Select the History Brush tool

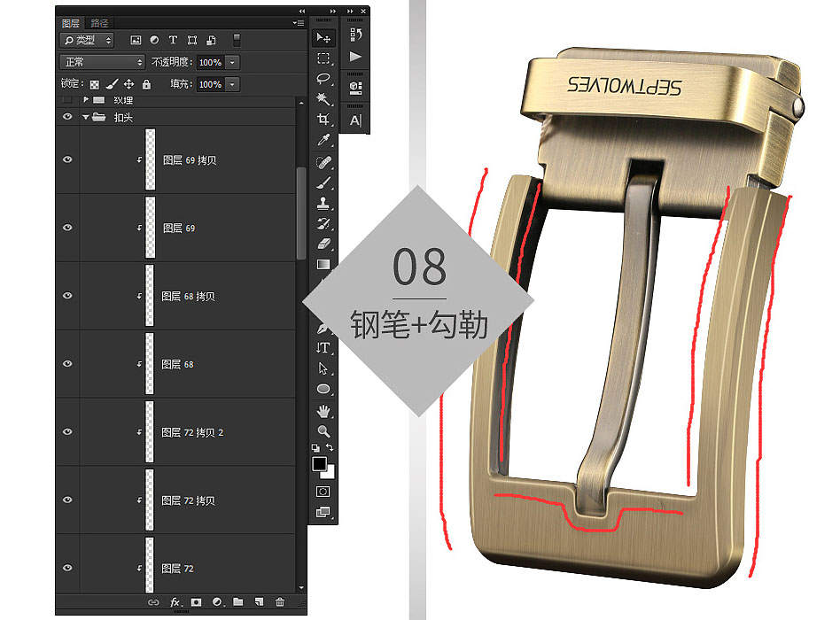pyautogui.click(x=323, y=223)
